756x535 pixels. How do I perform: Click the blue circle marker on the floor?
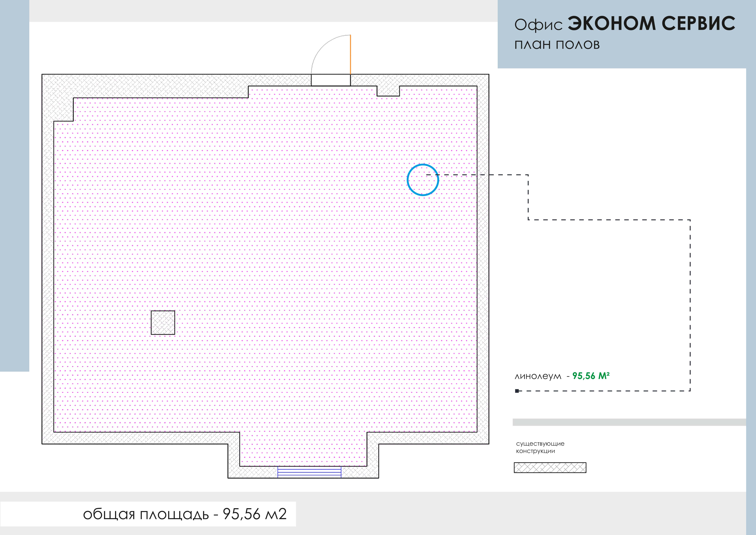pos(423,180)
